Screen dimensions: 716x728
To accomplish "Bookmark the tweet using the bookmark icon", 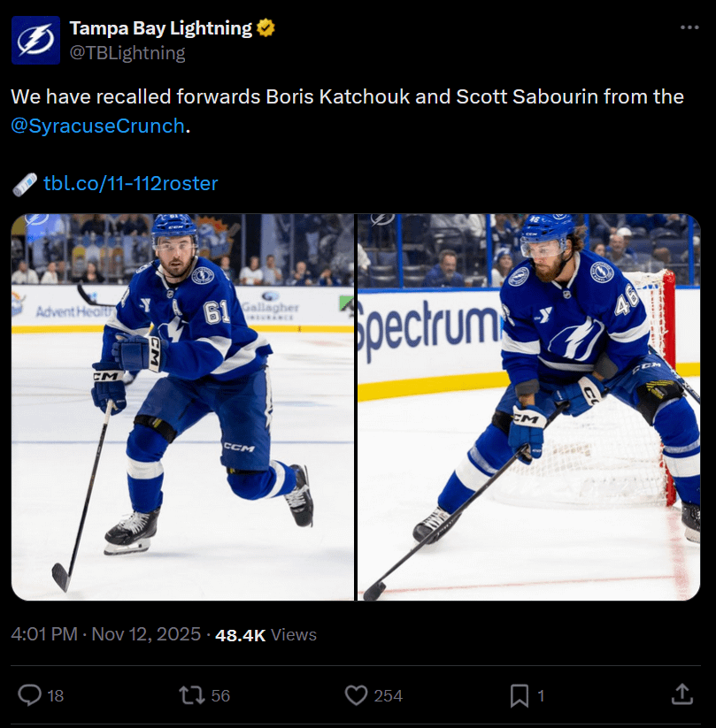I will [x=520, y=697].
